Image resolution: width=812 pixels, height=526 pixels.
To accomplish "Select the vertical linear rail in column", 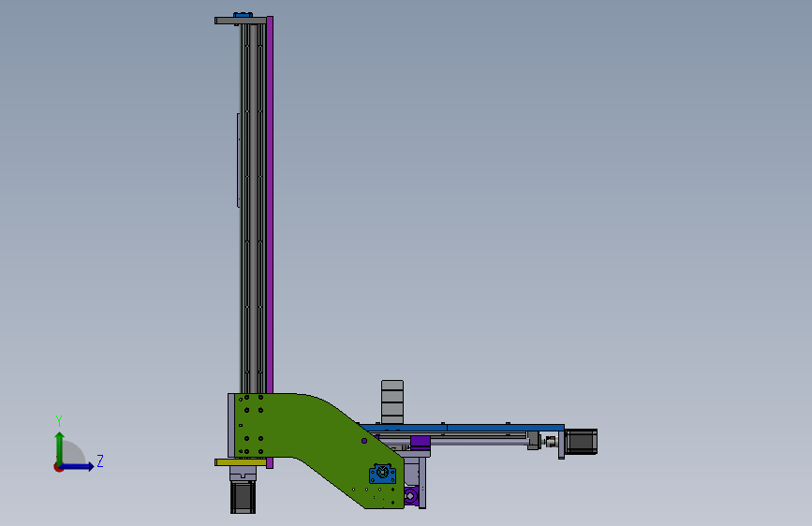I will coord(254,209).
